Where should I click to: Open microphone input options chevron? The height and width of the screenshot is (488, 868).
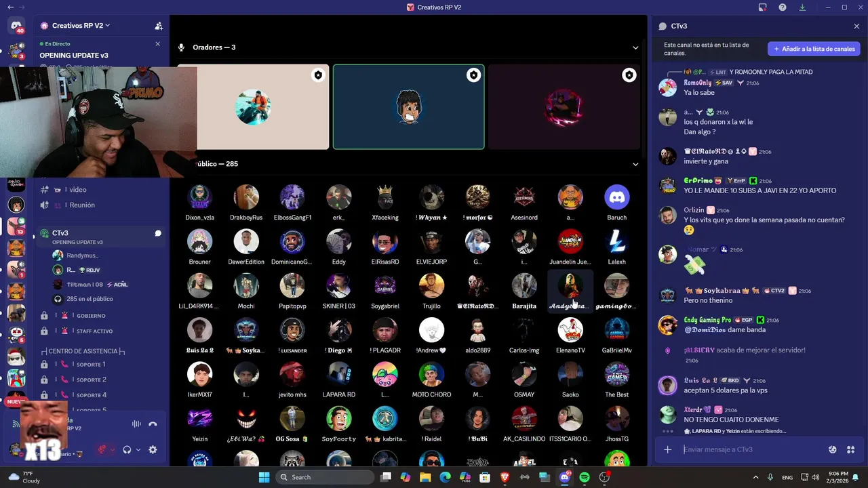[x=113, y=449]
